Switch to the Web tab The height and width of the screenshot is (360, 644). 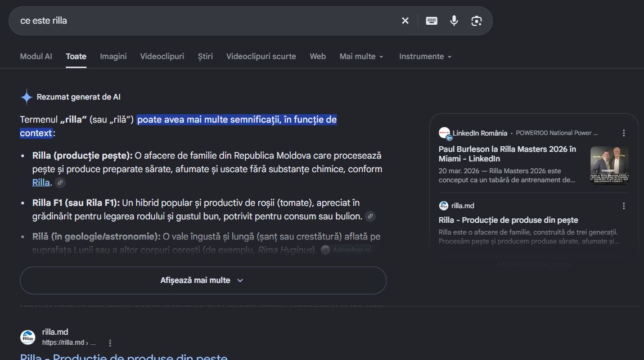click(x=318, y=56)
